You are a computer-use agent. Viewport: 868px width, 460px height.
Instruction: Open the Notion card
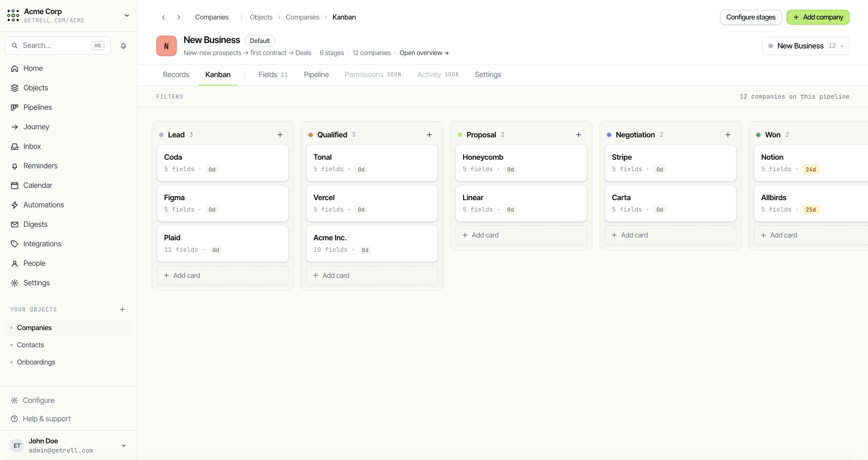[811, 163]
